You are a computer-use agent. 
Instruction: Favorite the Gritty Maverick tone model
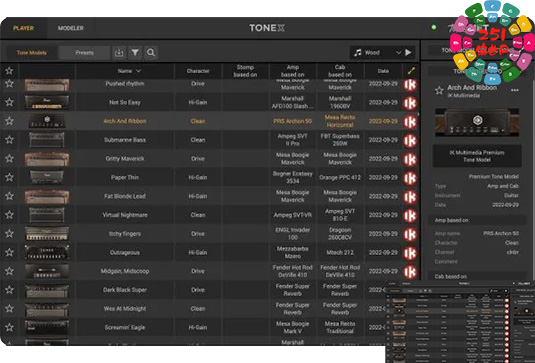[x=9, y=159]
